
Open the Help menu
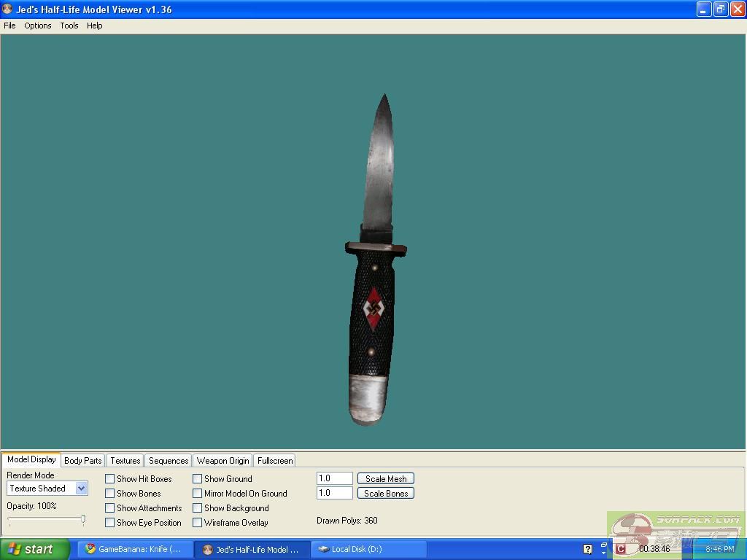click(x=94, y=26)
